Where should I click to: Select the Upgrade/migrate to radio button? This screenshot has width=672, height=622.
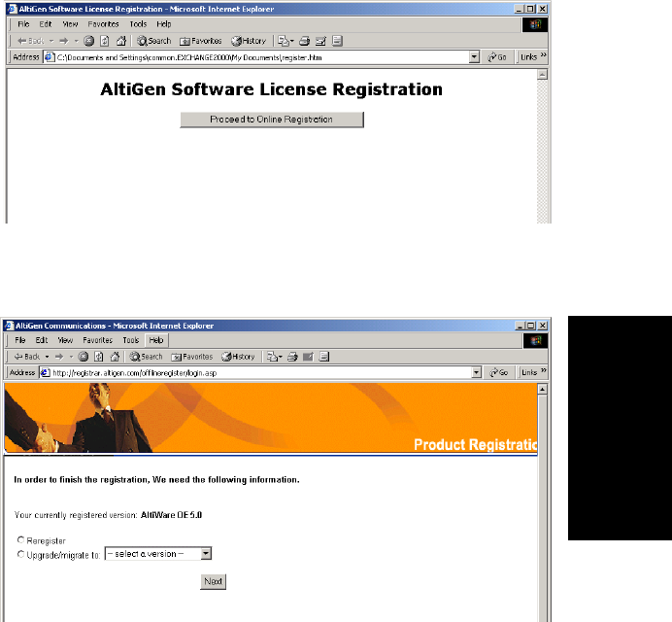click(20, 554)
